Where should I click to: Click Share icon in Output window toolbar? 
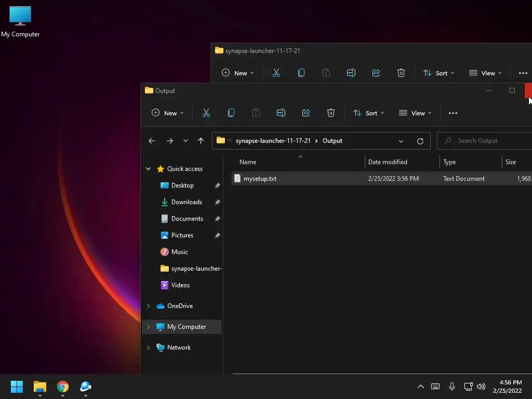[306, 113]
